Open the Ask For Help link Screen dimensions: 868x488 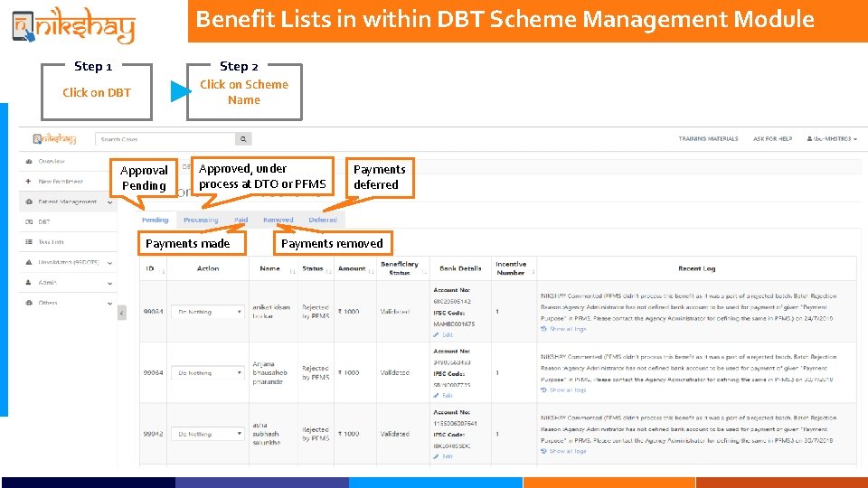click(772, 139)
